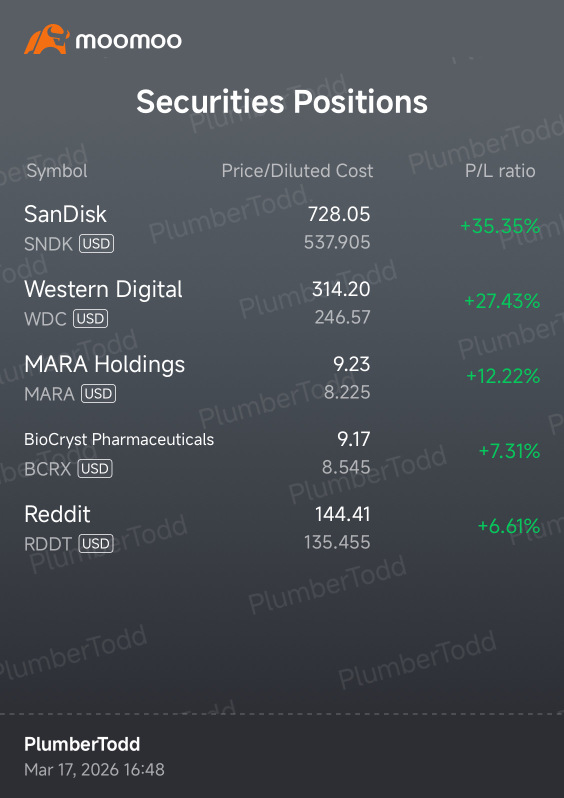Click the moomoo bull logo icon
The width and height of the screenshot is (564, 798).
tap(47, 39)
